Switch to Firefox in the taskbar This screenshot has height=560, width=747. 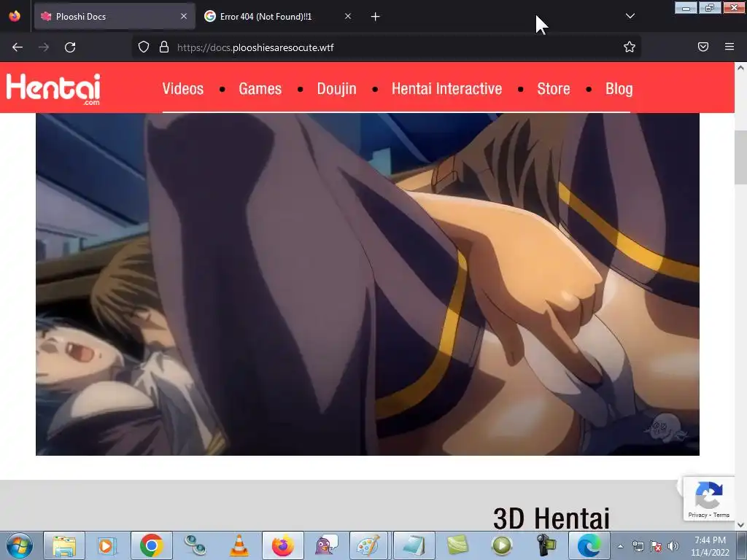click(282, 545)
